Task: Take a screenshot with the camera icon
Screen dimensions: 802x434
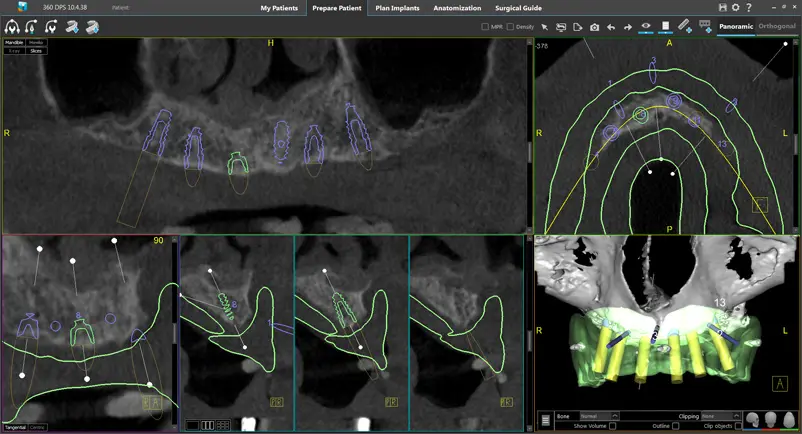Action: coord(594,27)
